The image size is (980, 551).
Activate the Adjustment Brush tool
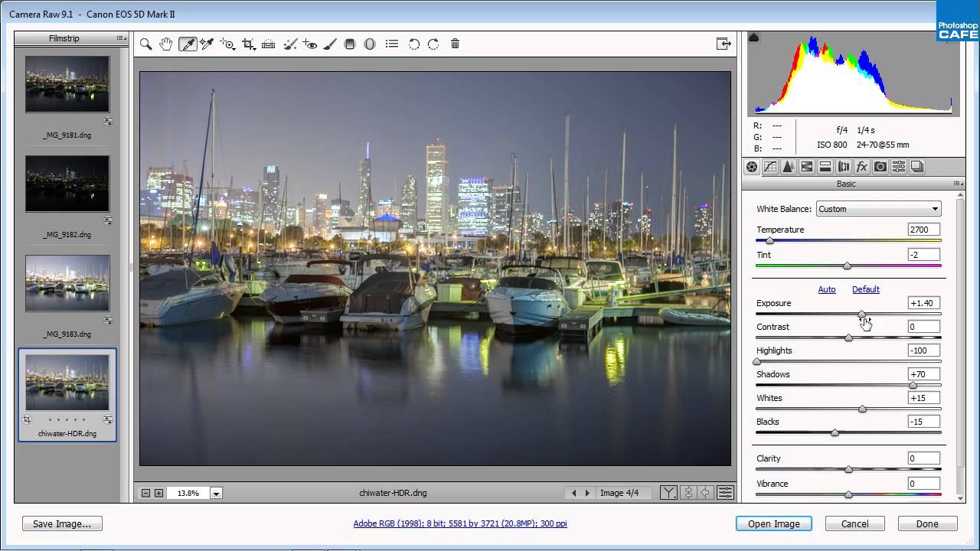tap(330, 44)
